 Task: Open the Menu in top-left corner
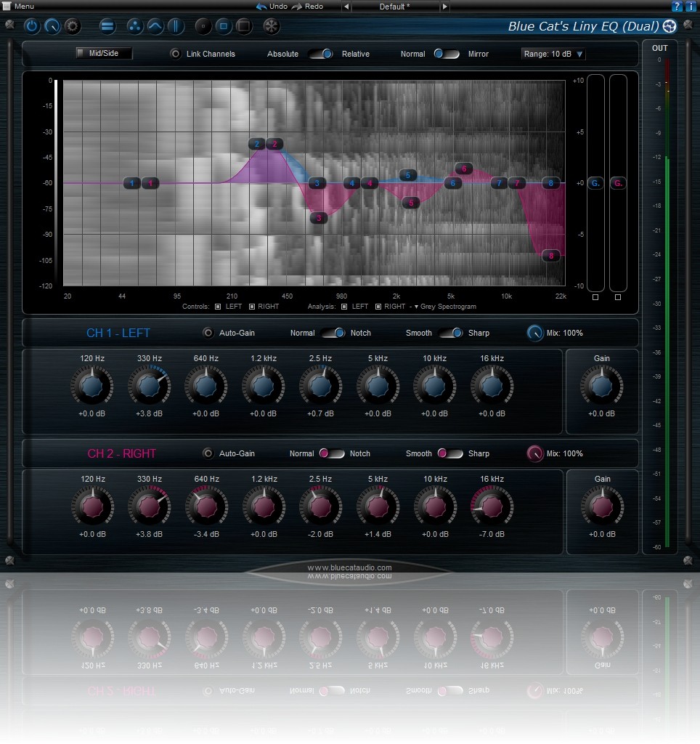18,6
